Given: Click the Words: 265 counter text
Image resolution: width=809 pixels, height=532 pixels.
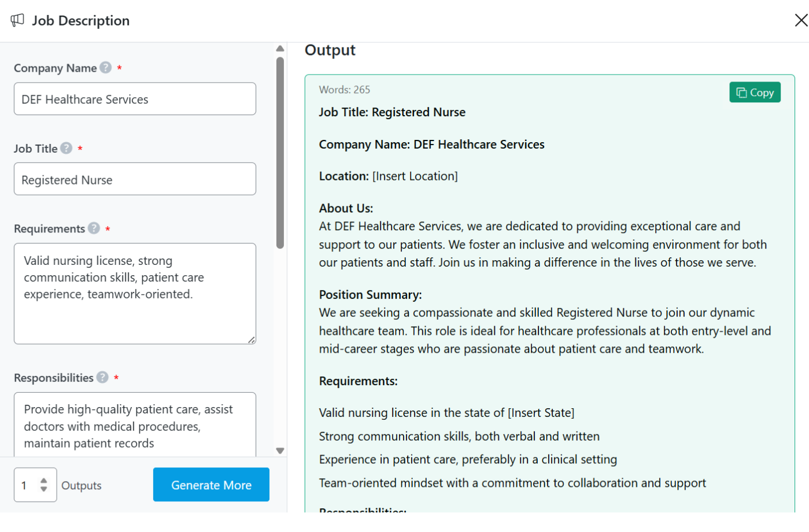Looking at the screenshot, I should 345,90.
